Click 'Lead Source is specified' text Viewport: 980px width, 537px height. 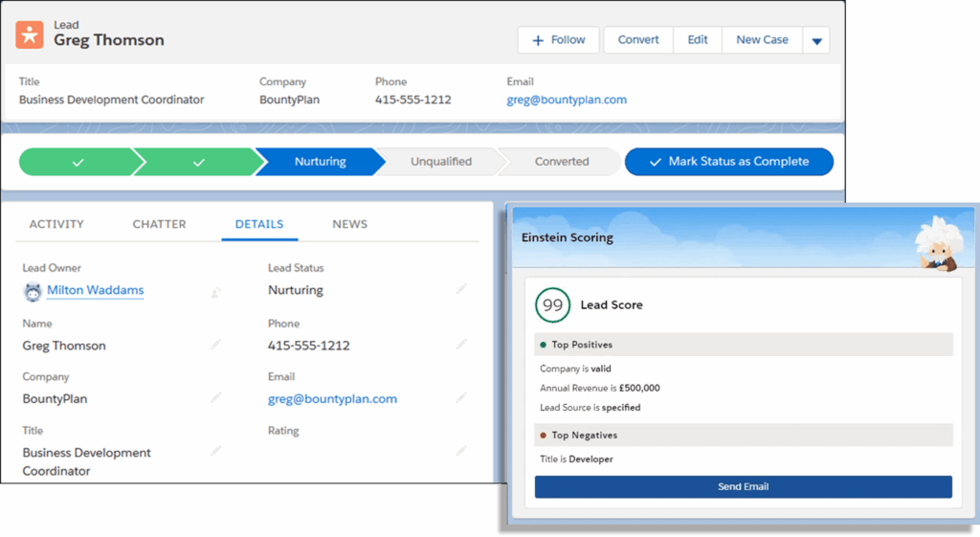[x=590, y=408]
